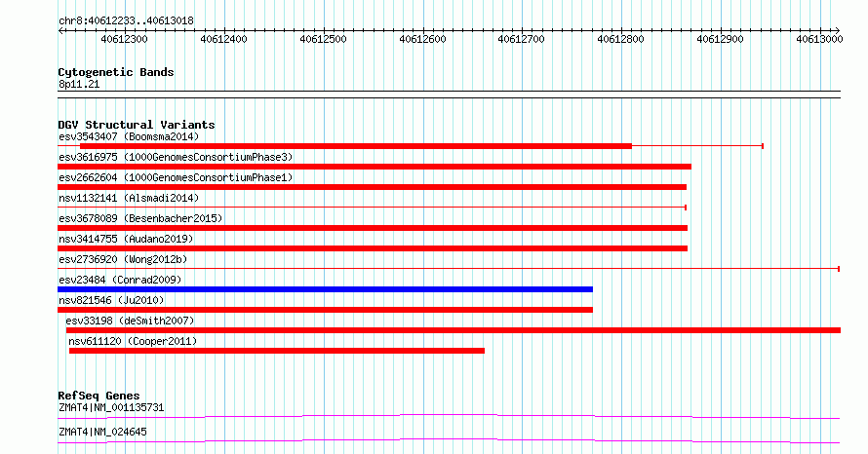Select the 8p11.21 cytogenetic band bar
868x454 pixels.
(x=449, y=95)
